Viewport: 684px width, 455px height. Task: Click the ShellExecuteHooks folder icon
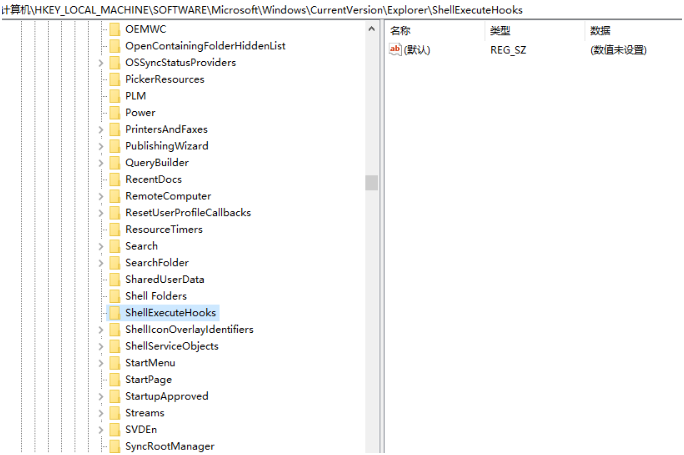(x=114, y=313)
